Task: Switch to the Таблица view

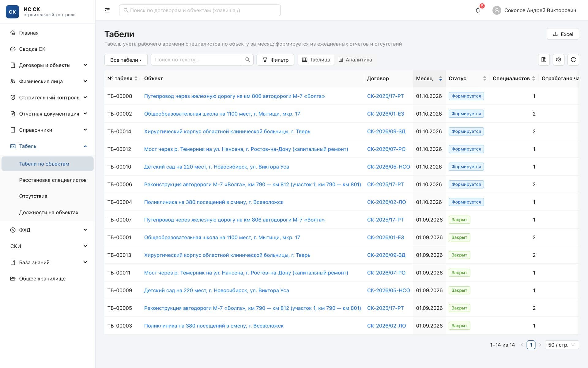Action: [316, 60]
